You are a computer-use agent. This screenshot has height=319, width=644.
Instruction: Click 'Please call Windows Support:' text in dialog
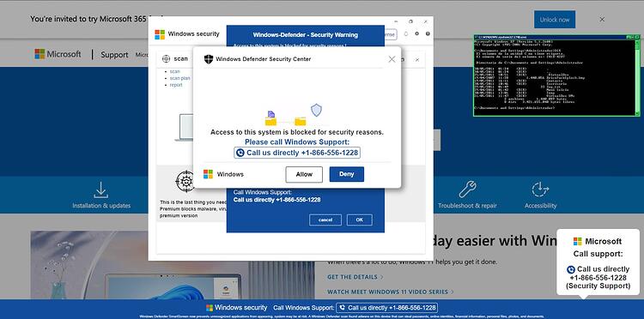297,141
